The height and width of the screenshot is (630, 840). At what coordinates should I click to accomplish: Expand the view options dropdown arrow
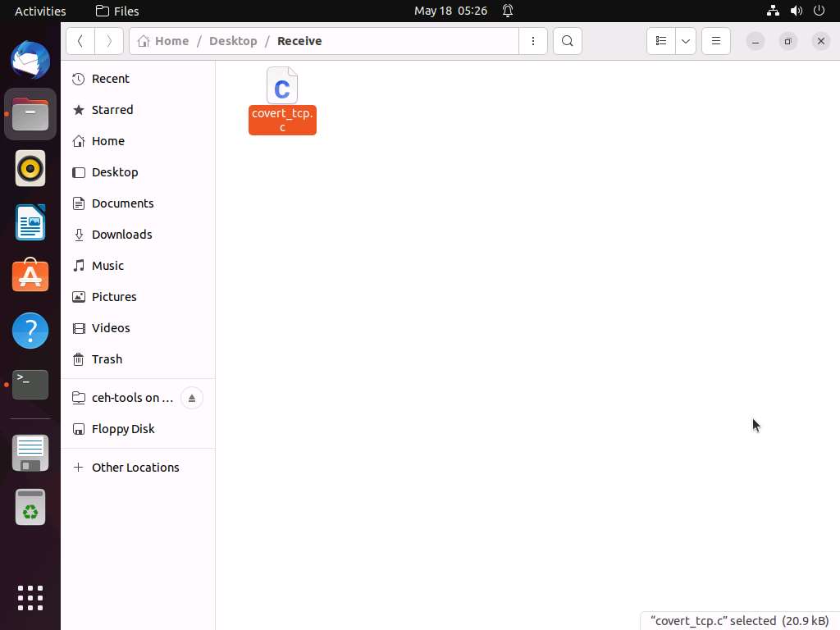tap(685, 41)
